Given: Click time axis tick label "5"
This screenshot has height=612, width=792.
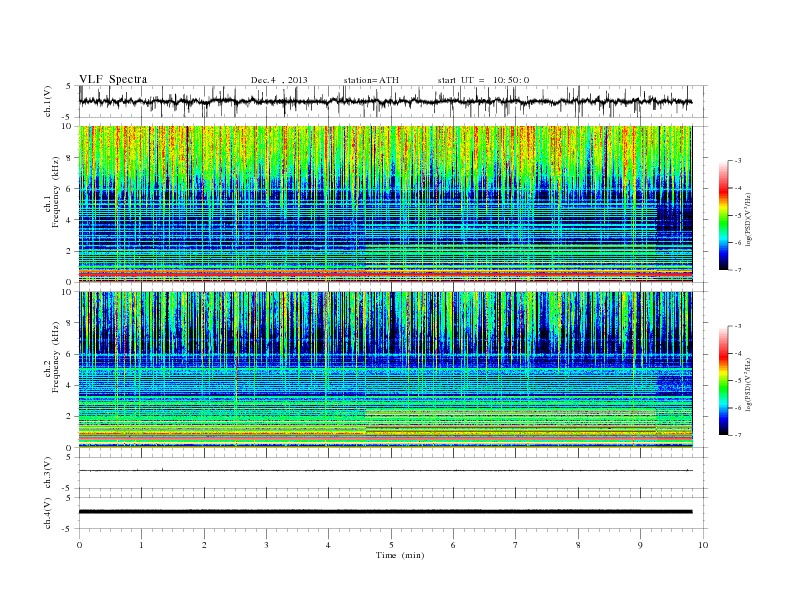Looking at the screenshot, I should 391,545.
